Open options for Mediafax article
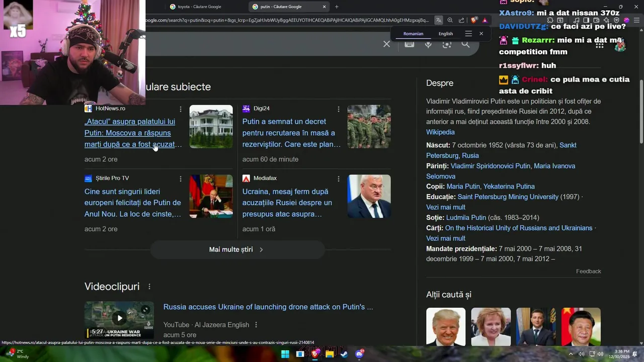 (x=339, y=179)
